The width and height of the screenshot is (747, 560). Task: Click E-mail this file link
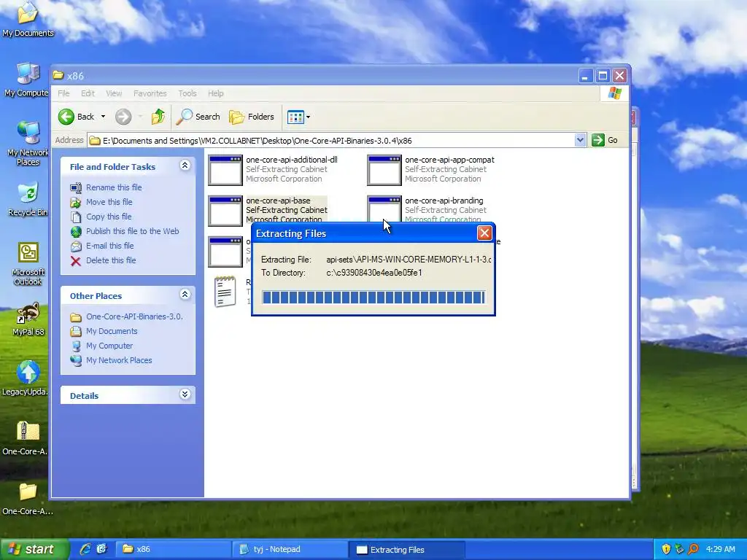pyautogui.click(x=109, y=246)
